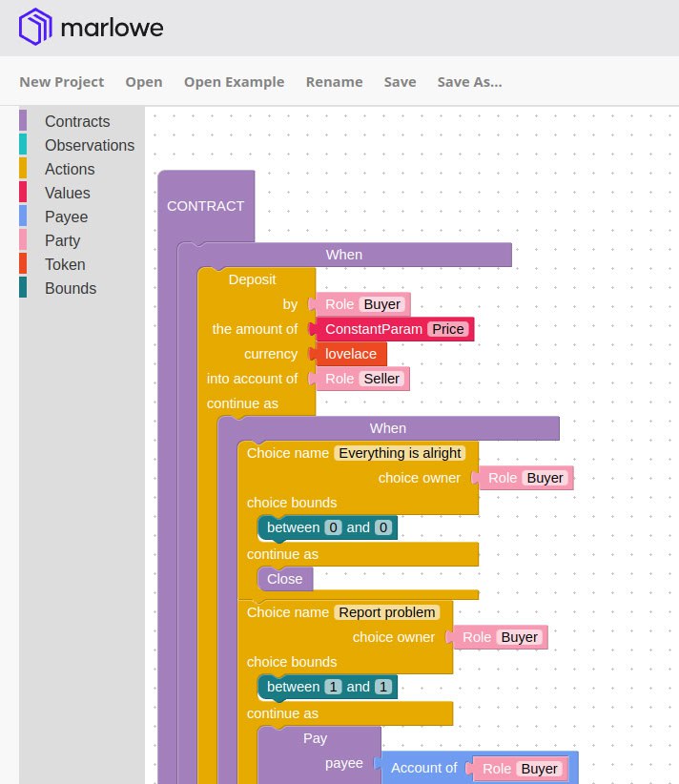Expand the Payee toolbox category
The width and height of the screenshot is (679, 784).
(66, 217)
